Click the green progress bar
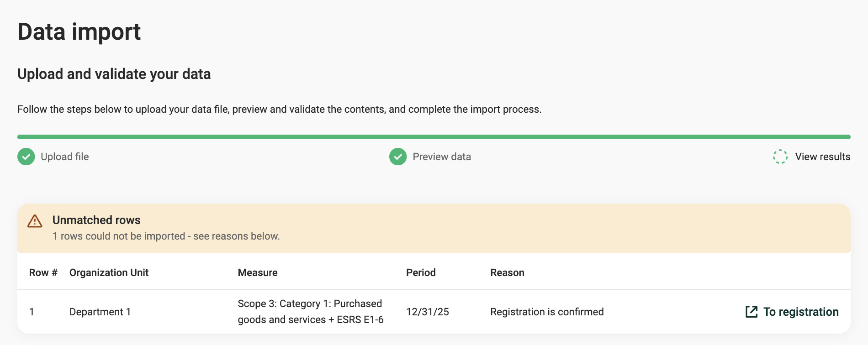The image size is (868, 345). pos(434,137)
